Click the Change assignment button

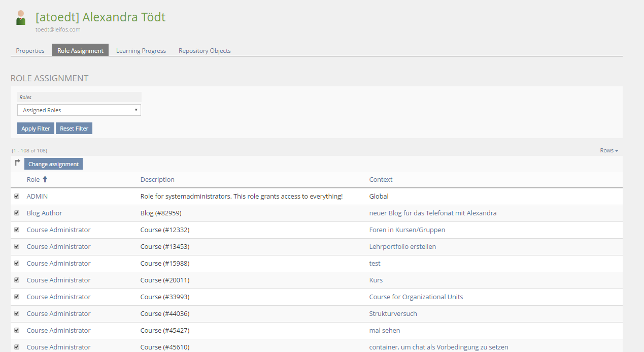coord(53,164)
